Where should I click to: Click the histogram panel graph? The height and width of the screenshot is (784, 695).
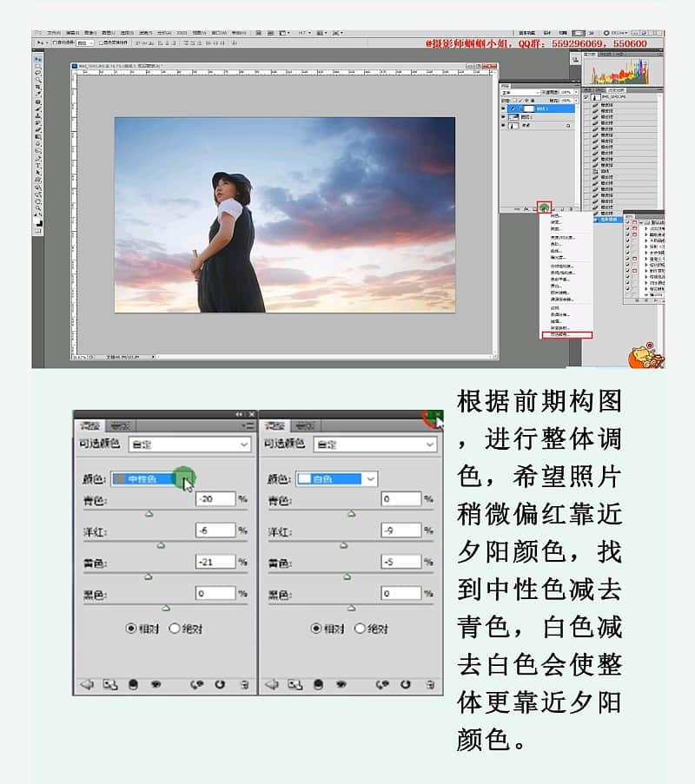point(620,72)
